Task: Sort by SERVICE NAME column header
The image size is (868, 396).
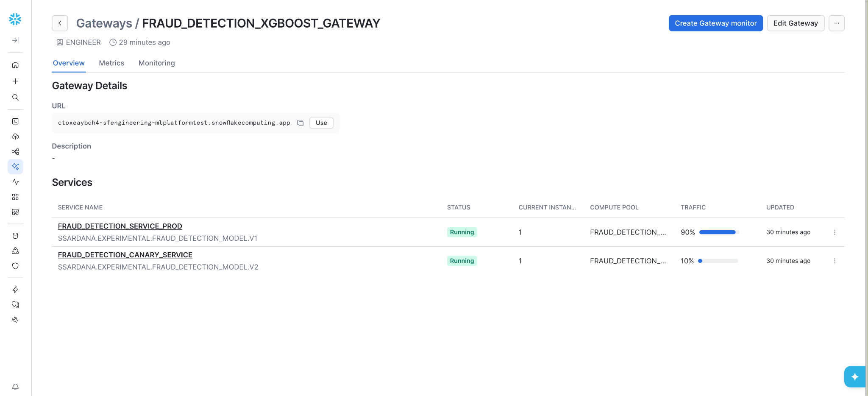Action: pyautogui.click(x=80, y=207)
